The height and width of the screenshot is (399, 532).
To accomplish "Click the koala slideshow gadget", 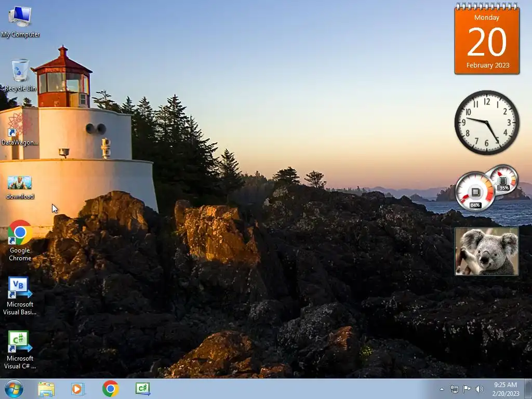I will [487, 251].
